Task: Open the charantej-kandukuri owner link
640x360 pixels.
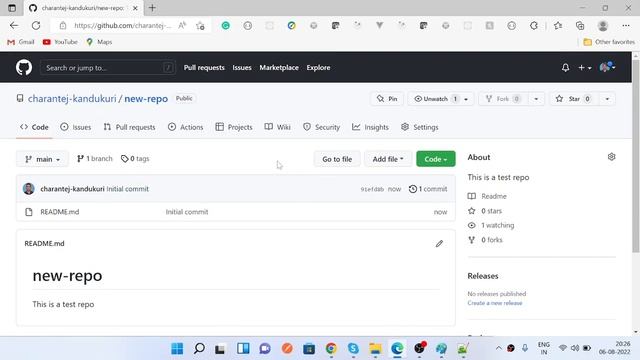Action: point(72,99)
